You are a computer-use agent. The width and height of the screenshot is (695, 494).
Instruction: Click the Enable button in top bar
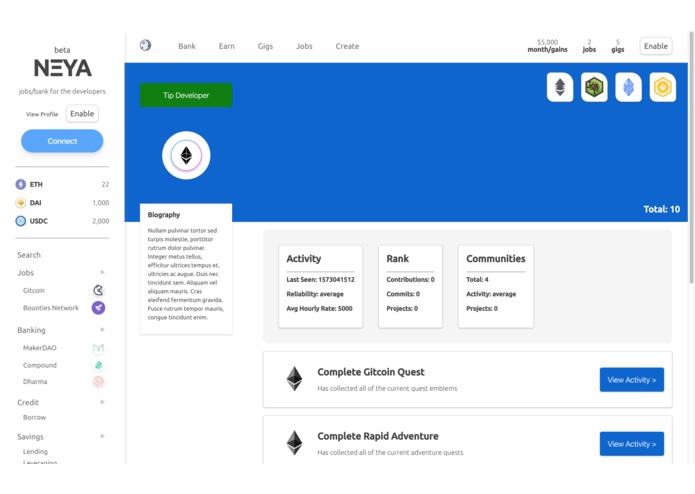click(x=656, y=46)
